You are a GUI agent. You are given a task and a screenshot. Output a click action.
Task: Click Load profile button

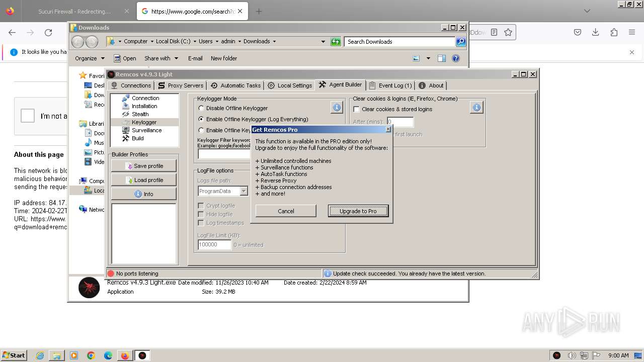click(144, 180)
